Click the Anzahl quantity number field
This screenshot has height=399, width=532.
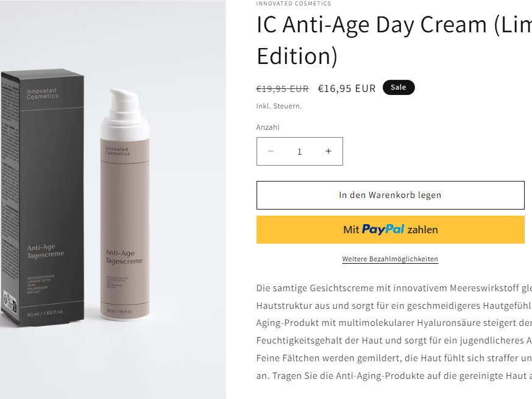pos(299,152)
